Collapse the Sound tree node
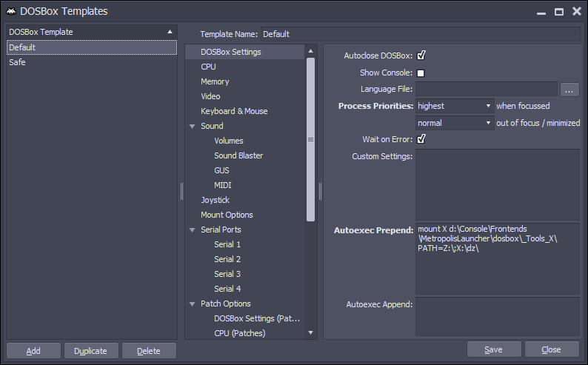Screen dimensions: 588x365 click(x=193, y=127)
